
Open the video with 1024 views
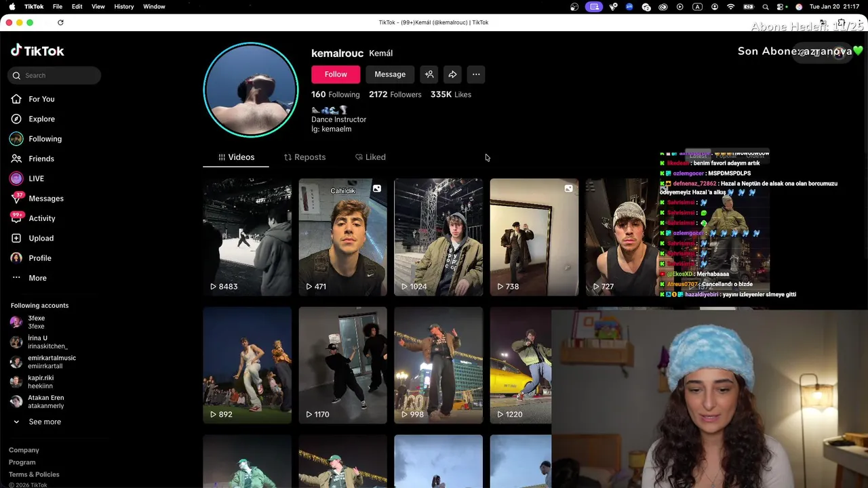click(x=439, y=237)
